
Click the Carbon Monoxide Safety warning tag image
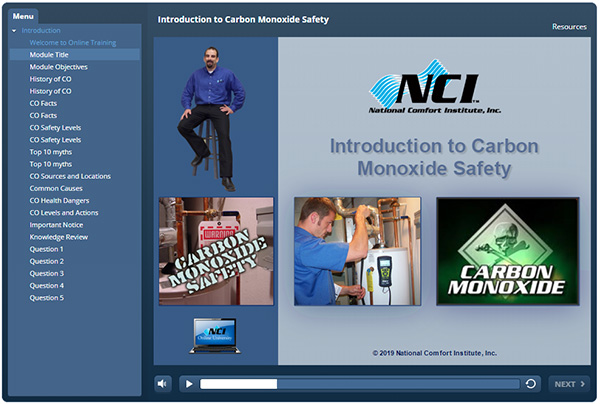click(216, 251)
